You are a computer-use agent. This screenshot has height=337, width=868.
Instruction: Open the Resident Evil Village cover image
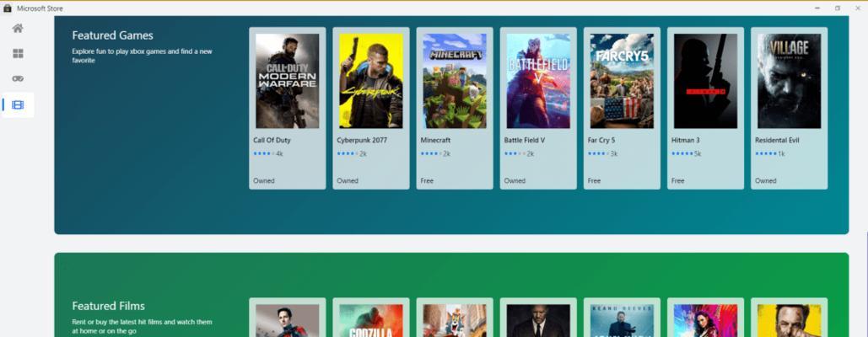tap(789, 81)
